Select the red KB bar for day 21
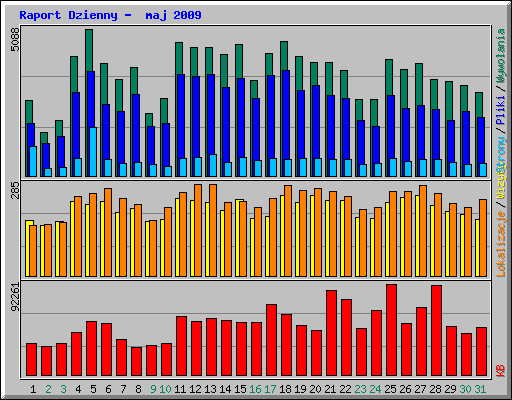 tap(332, 333)
